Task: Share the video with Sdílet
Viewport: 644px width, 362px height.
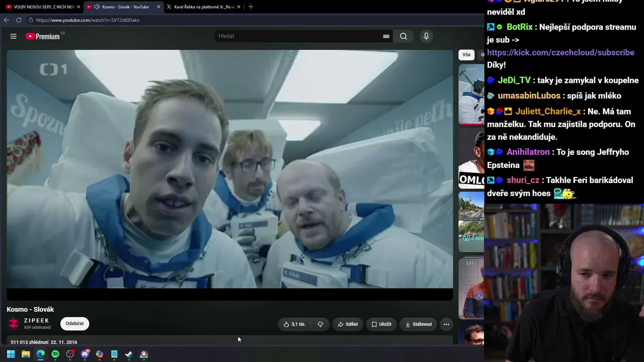Action: pos(348,324)
